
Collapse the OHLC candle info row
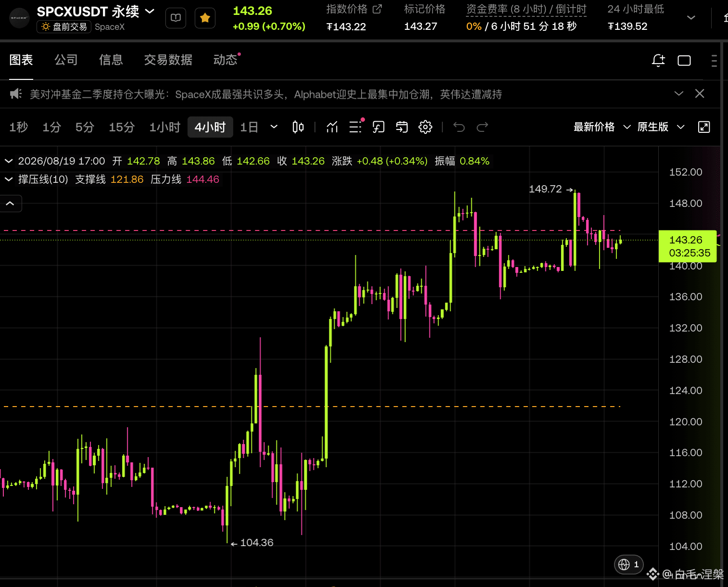coord(9,161)
